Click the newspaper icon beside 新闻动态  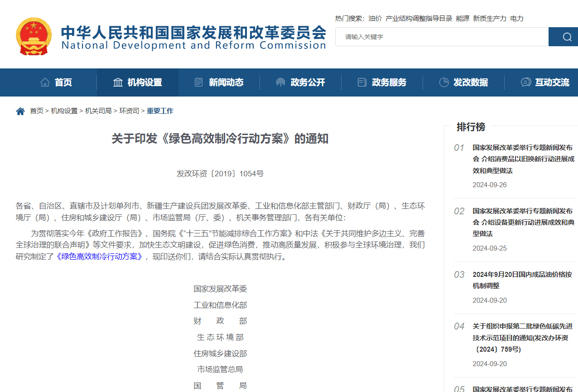coord(198,82)
